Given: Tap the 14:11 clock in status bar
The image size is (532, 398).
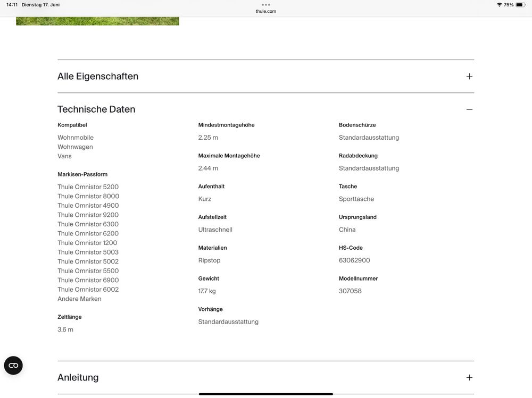Looking at the screenshot, I should (12, 5).
